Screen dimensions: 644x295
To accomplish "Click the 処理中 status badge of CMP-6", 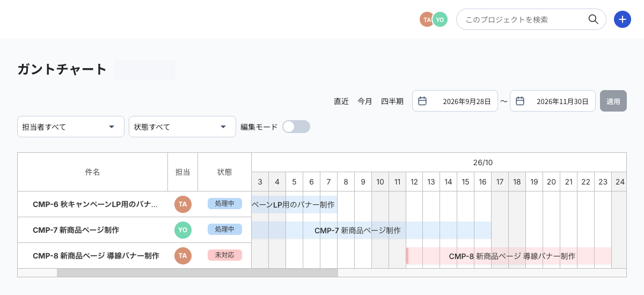I will click(x=225, y=204).
